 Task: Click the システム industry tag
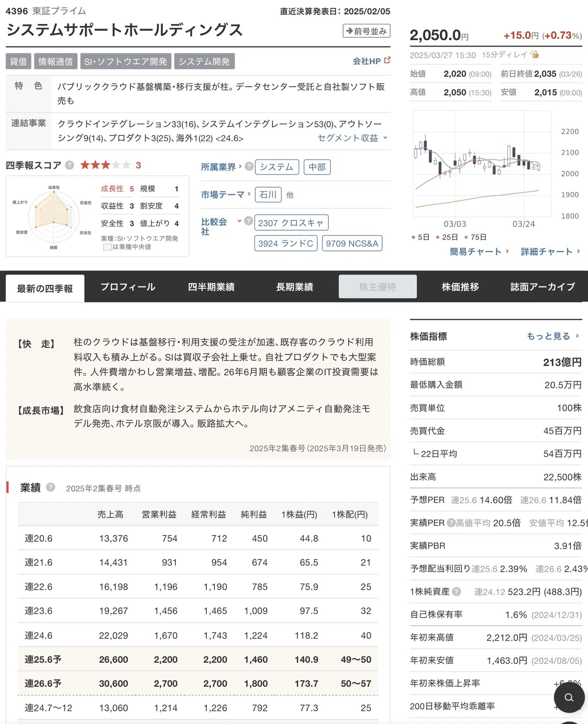tap(277, 167)
